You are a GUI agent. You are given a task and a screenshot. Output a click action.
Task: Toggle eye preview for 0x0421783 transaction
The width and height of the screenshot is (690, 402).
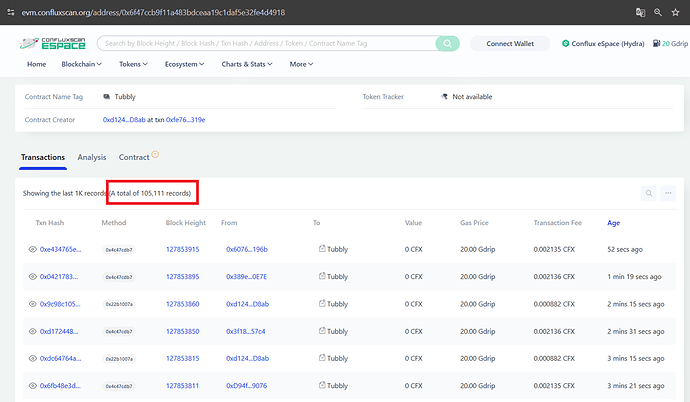point(33,277)
